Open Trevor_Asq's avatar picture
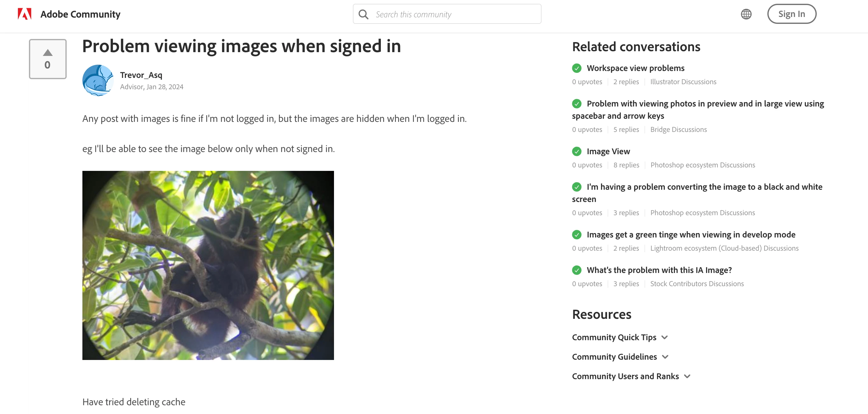This screenshot has height=414, width=868. tap(98, 80)
